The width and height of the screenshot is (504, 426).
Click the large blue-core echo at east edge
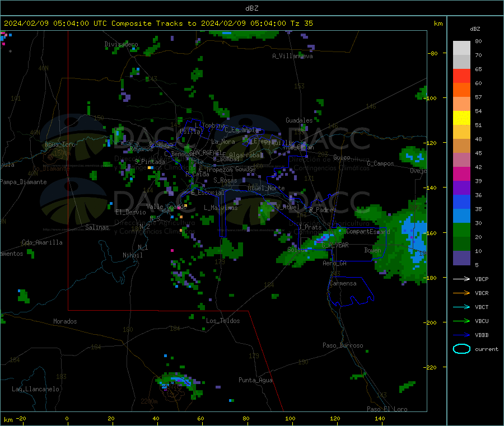coord(402,241)
